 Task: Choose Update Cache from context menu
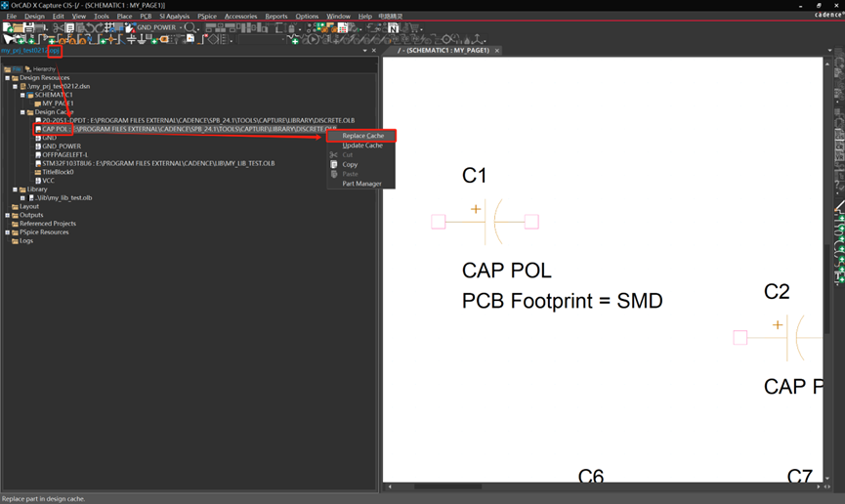pyautogui.click(x=361, y=146)
